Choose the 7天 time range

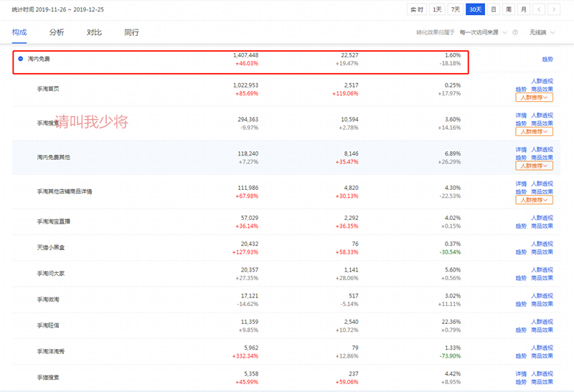tap(456, 9)
